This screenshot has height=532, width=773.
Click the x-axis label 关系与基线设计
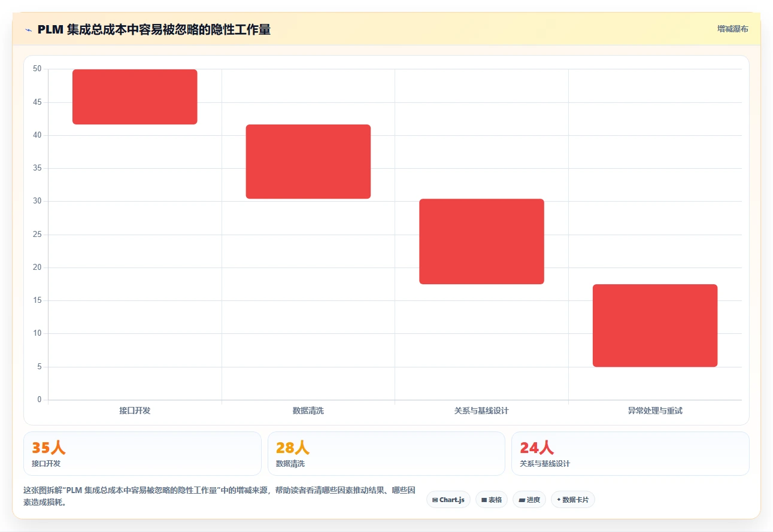[481, 411]
